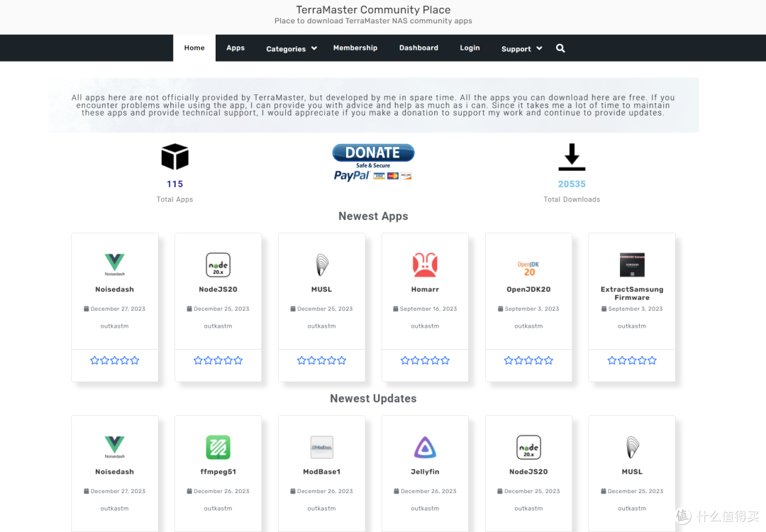Click the Login menu item
The image size is (766, 532).
tap(470, 48)
